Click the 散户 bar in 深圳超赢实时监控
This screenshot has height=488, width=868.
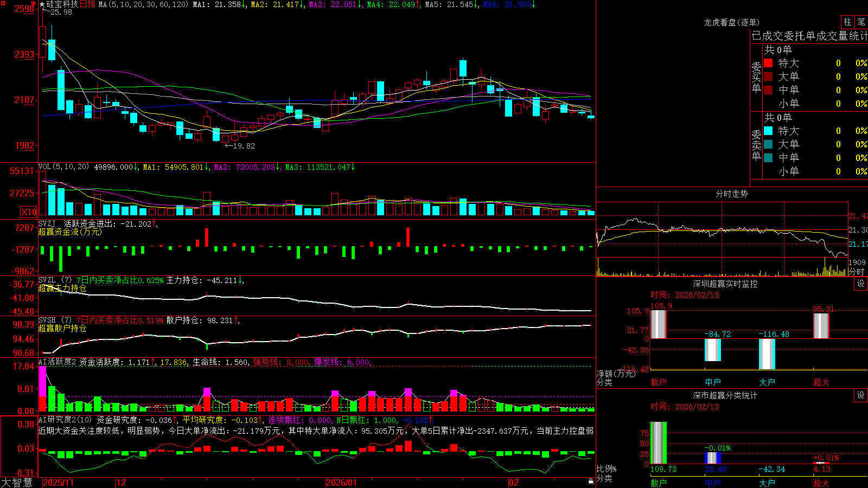pos(658,324)
